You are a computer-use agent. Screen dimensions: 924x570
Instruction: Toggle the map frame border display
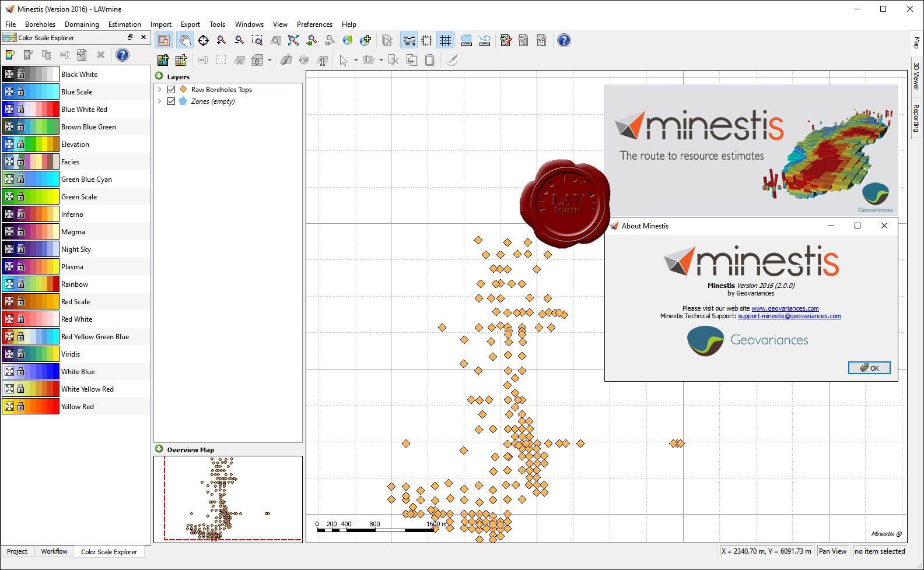point(427,40)
